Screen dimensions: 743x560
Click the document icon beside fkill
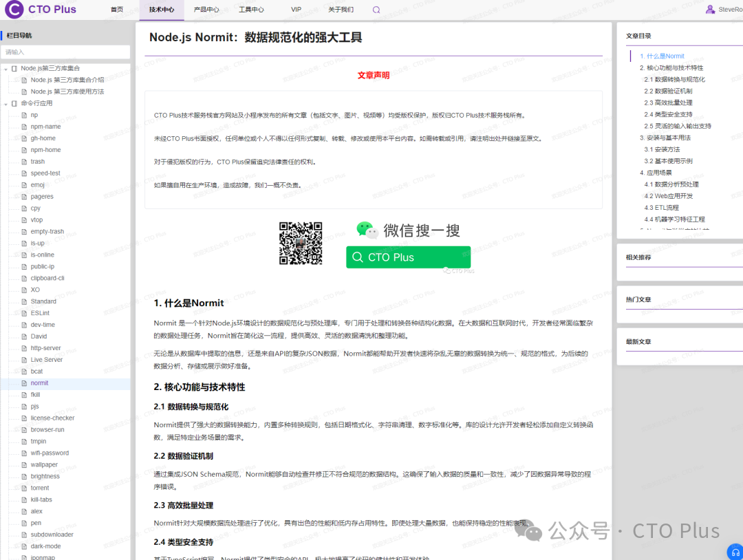pyautogui.click(x=24, y=395)
